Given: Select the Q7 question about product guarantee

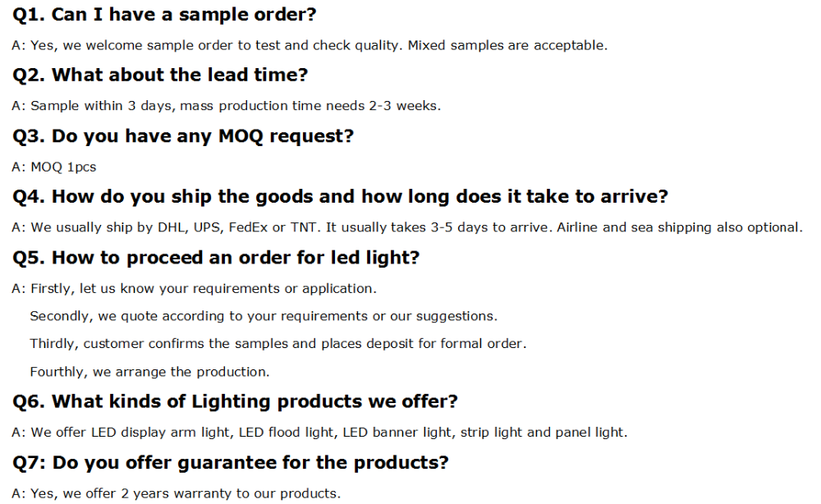Looking at the screenshot, I should (231, 462).
